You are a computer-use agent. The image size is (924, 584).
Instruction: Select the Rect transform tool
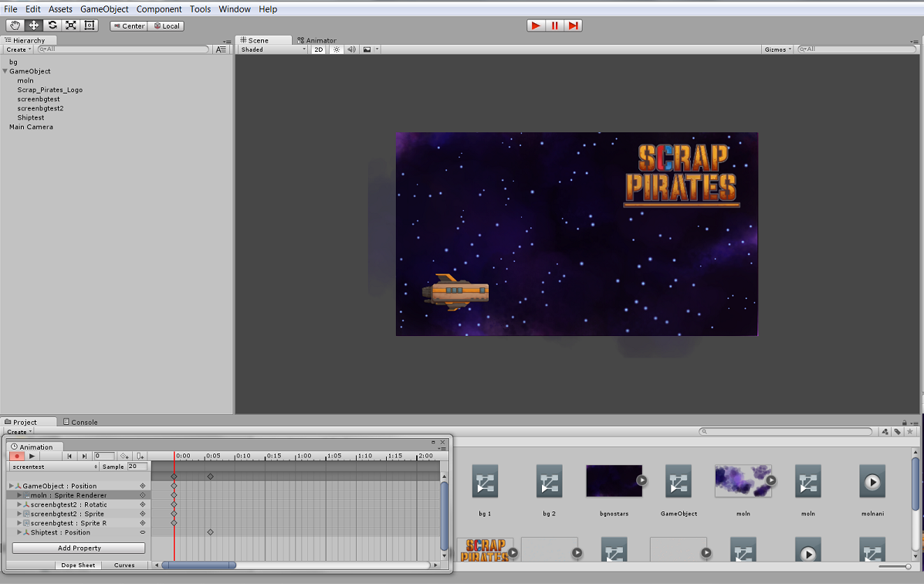pos(90,25)
